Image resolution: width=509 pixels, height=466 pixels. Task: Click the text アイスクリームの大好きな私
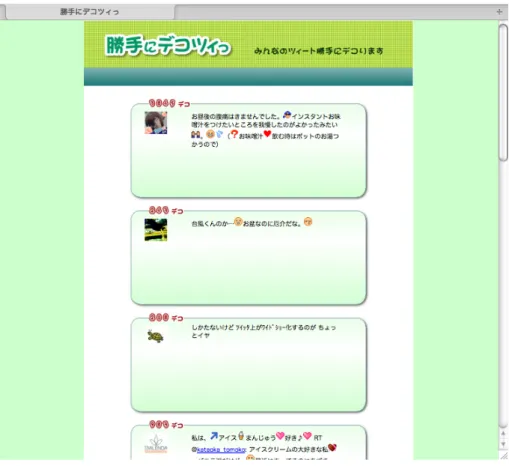pos(288,450)
